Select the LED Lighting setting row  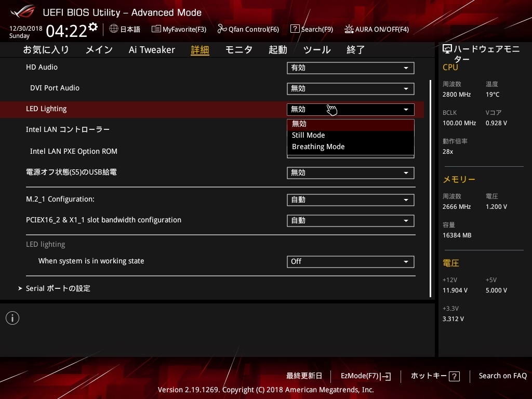(x=212, y=109)
